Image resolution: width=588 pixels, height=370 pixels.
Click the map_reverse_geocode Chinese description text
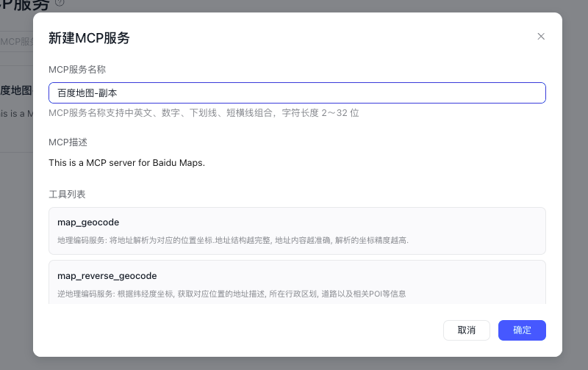tap(232, 294)
